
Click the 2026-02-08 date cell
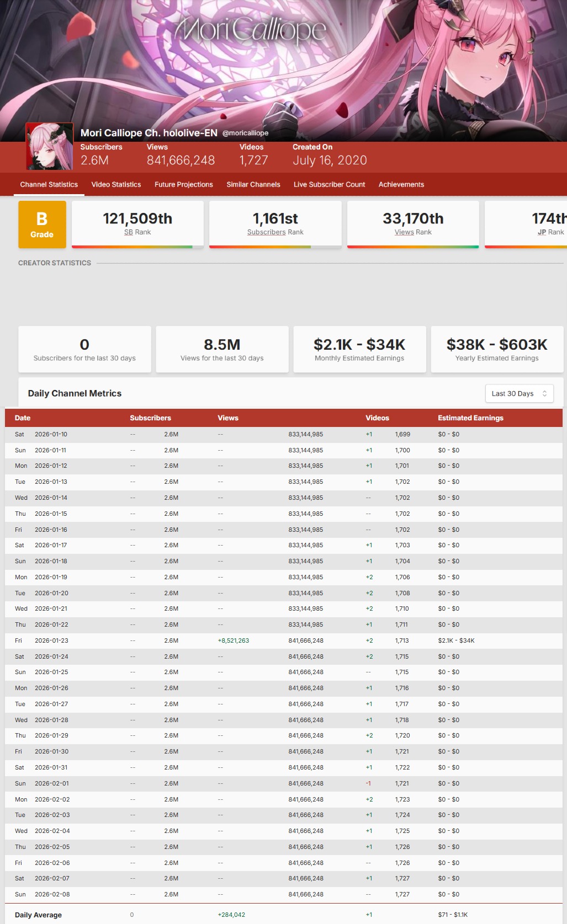tap(52, 894)
